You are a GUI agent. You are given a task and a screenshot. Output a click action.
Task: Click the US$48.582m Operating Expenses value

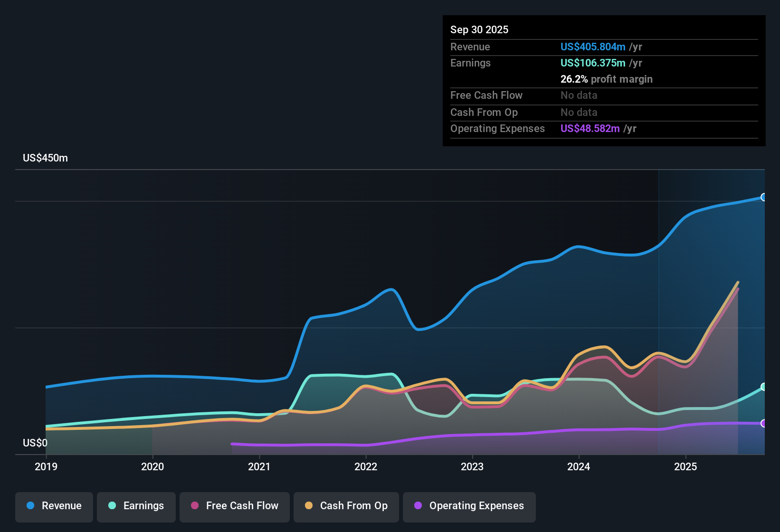[590, 128]
